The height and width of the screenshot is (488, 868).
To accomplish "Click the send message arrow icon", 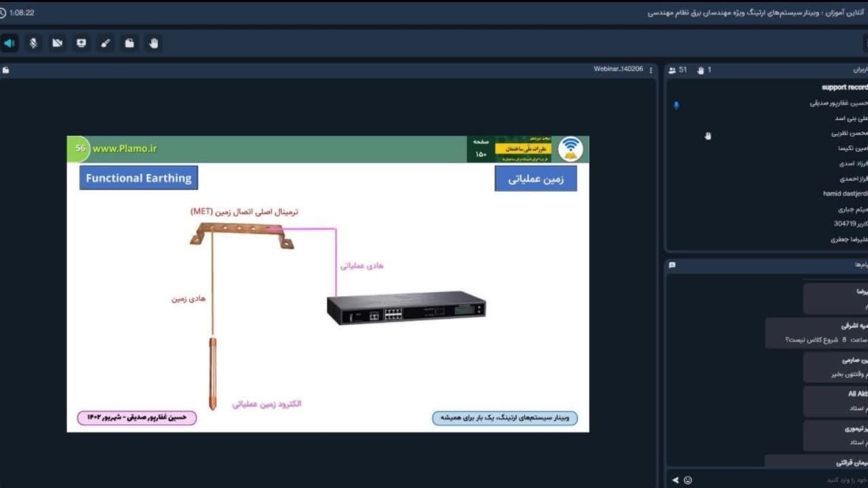I will (675, 480).
